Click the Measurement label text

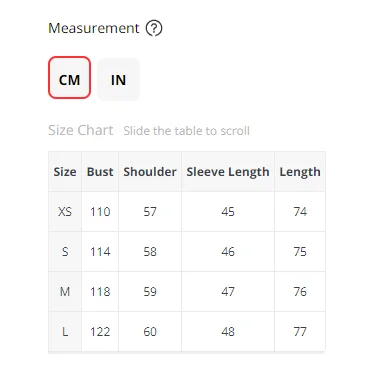coord(94,28)
